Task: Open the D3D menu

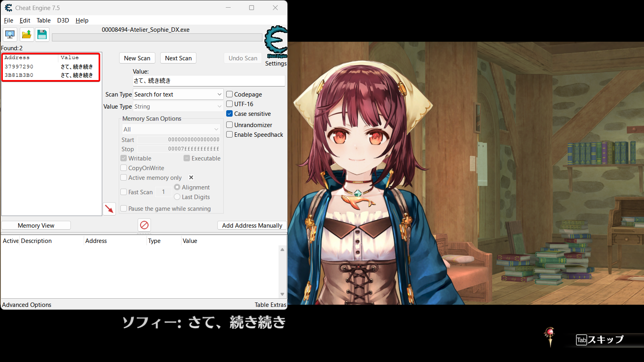Action: 63,21
